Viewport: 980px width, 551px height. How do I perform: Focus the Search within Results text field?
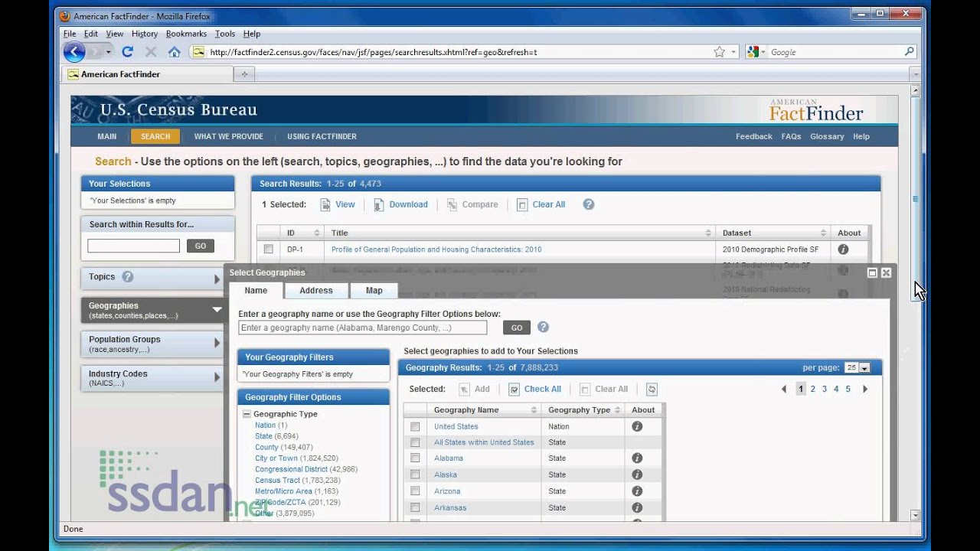133,246
